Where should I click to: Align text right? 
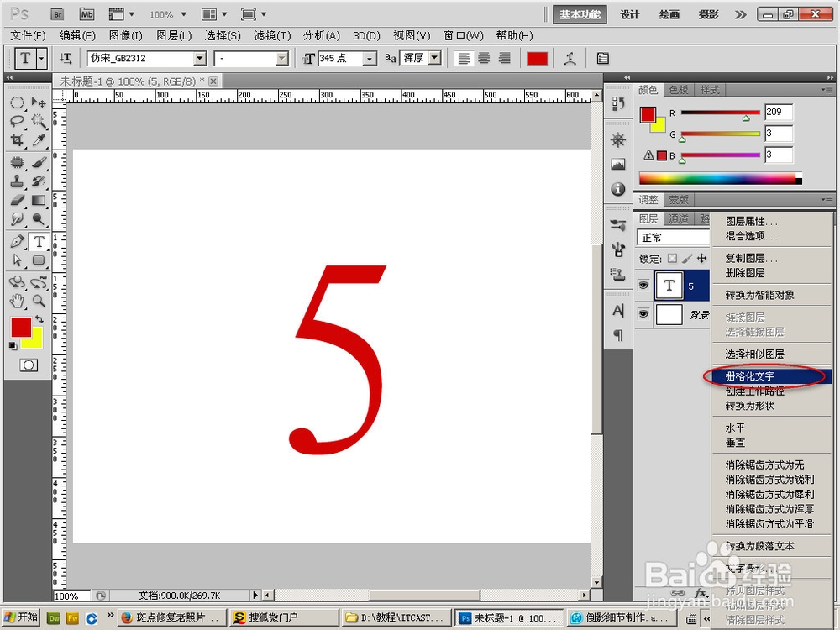[x=503, y=59]
